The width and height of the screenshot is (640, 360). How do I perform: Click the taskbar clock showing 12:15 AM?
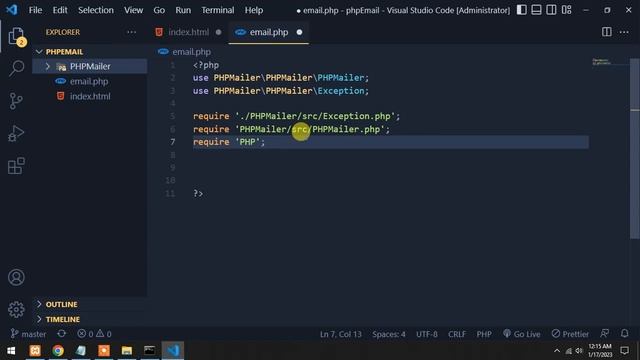pos(600,350)
